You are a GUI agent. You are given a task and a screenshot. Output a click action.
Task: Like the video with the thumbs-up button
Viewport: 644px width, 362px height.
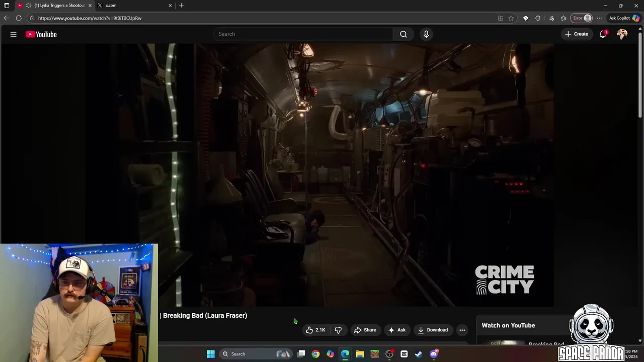pyautogui.click(x=315, y=330)
